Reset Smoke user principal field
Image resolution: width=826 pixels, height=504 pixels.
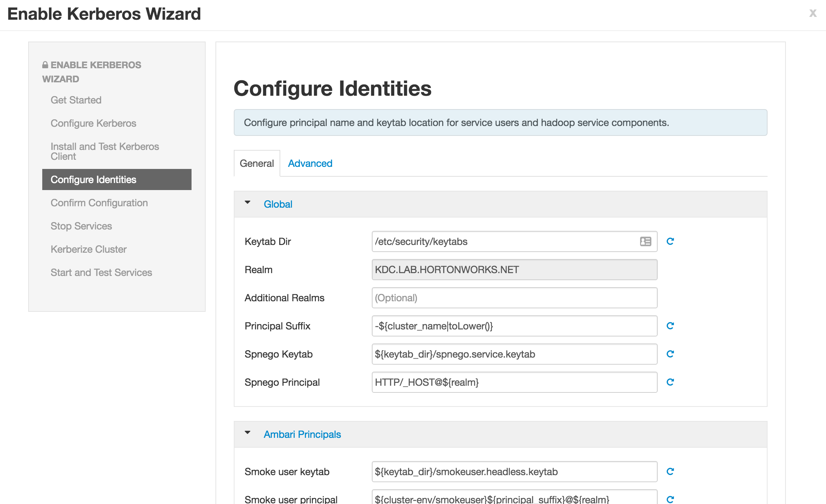[x=670, y=499]
